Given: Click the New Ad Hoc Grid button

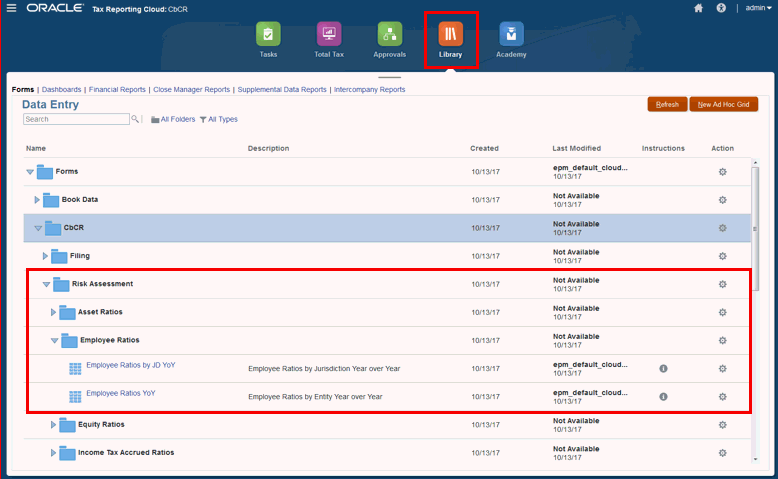Looking at the screenshot, I should coord(723,104).
